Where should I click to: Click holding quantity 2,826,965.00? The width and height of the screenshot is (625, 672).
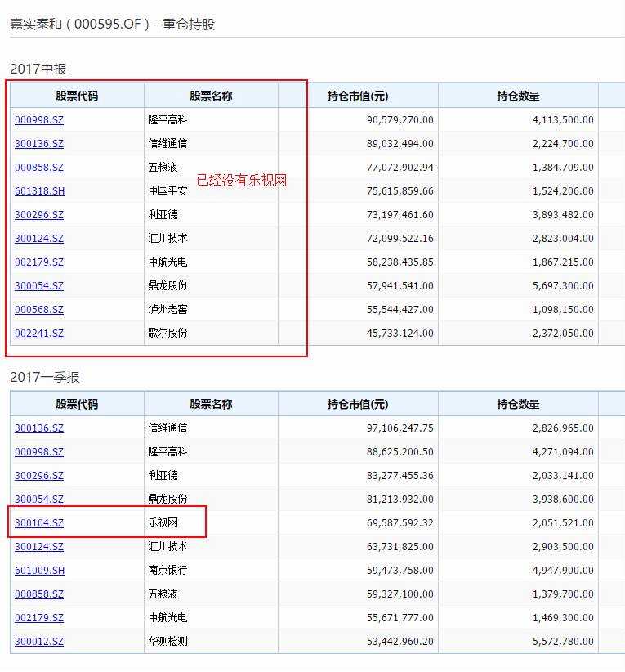point(563,428)
